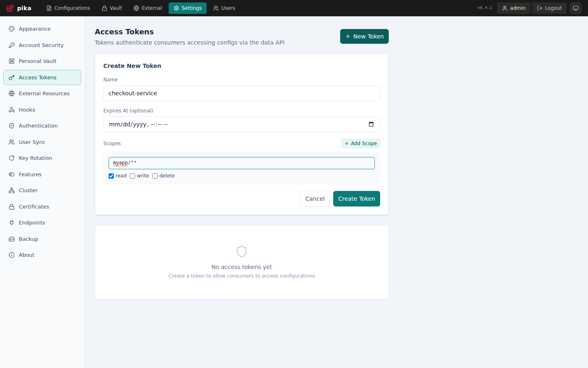Select the Certificates lock icon
Image resolution: width=588 pixels, height=368 pixels.
coord(12,206)
